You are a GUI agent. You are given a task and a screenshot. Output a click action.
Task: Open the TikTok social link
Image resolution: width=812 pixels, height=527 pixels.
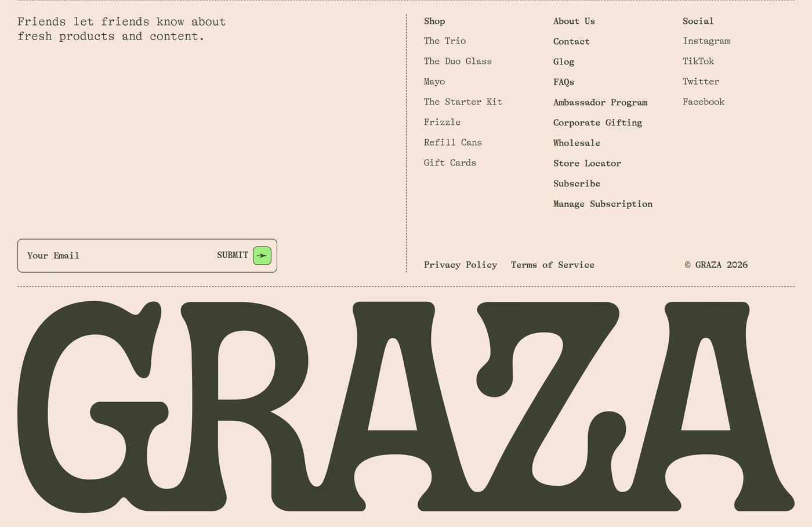[698, 61]
